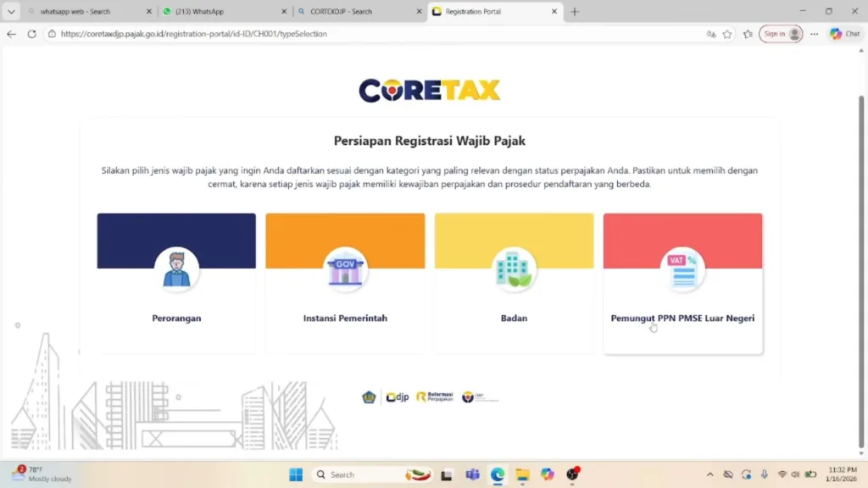Open Copilot Chat in sidebar
The height and width of the screenshot is (488, 868).
click(x=845, y=34)
